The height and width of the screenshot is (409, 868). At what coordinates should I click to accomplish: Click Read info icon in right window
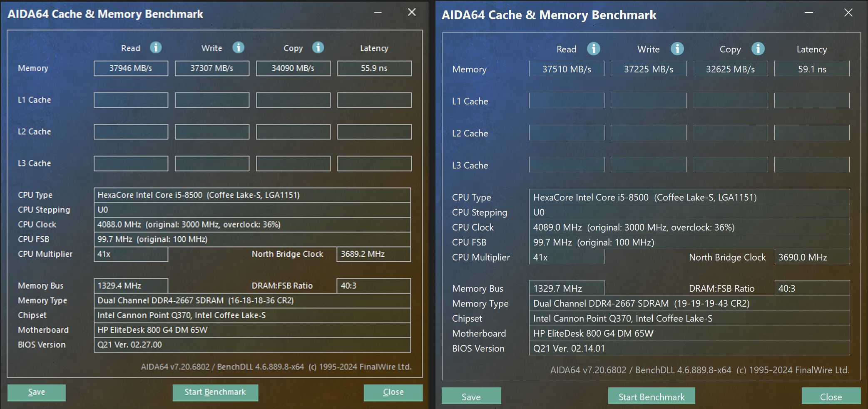click(594, 49)
